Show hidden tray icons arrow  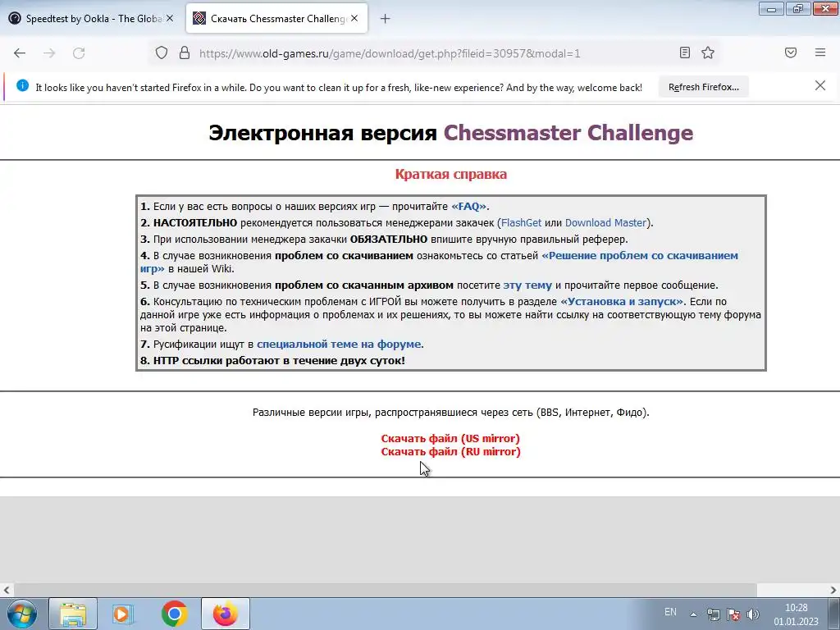(x=693, y=614)
